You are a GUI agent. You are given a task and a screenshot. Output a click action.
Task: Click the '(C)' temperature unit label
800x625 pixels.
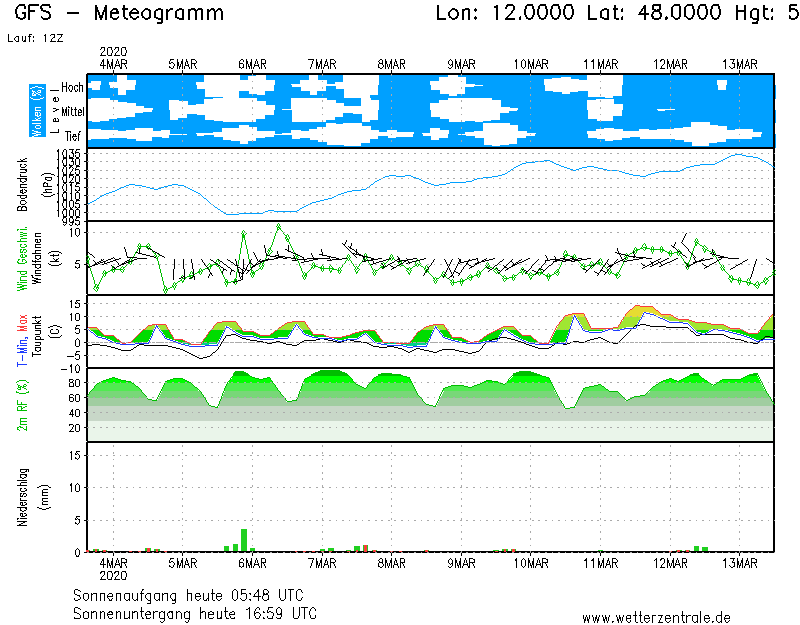coord(55,332)
